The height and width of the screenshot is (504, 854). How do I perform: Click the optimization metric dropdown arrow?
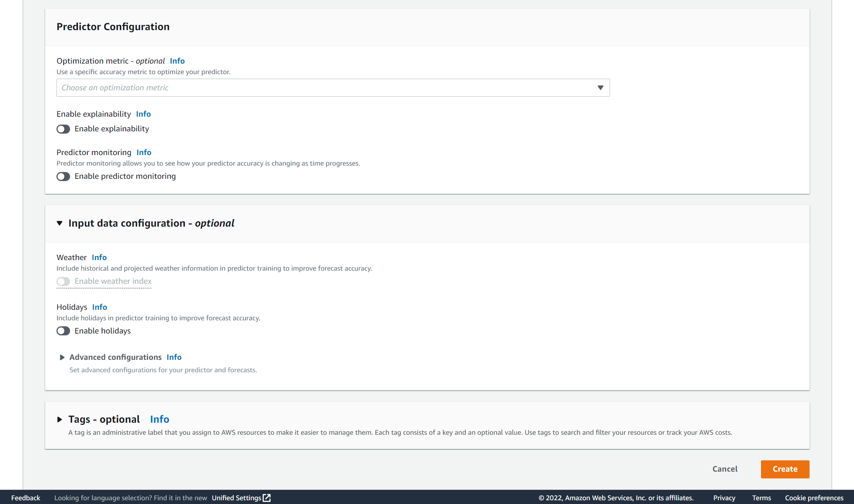coord(600,88)
